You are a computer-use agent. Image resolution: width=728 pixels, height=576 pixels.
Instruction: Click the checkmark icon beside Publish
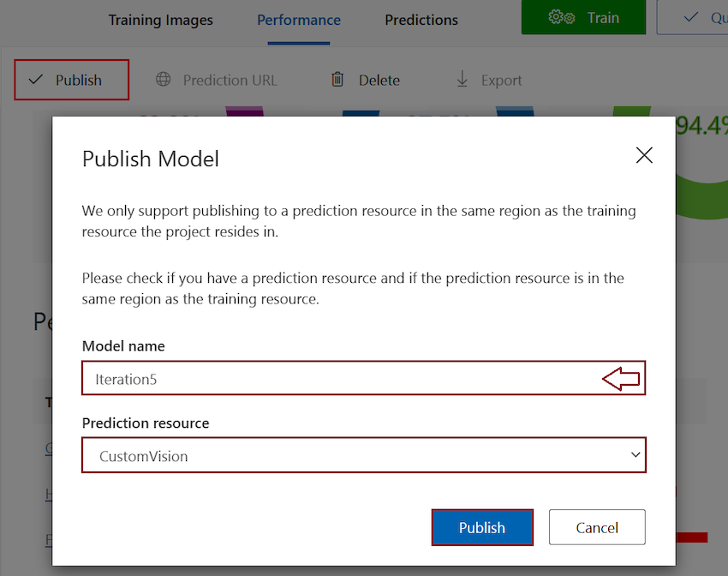pos(36,80)
